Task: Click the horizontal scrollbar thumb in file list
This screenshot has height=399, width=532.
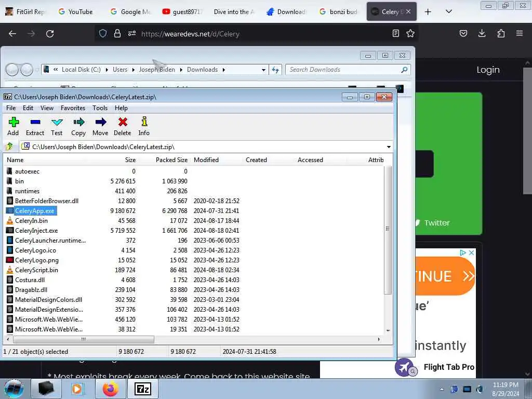Action: [84, 339]
